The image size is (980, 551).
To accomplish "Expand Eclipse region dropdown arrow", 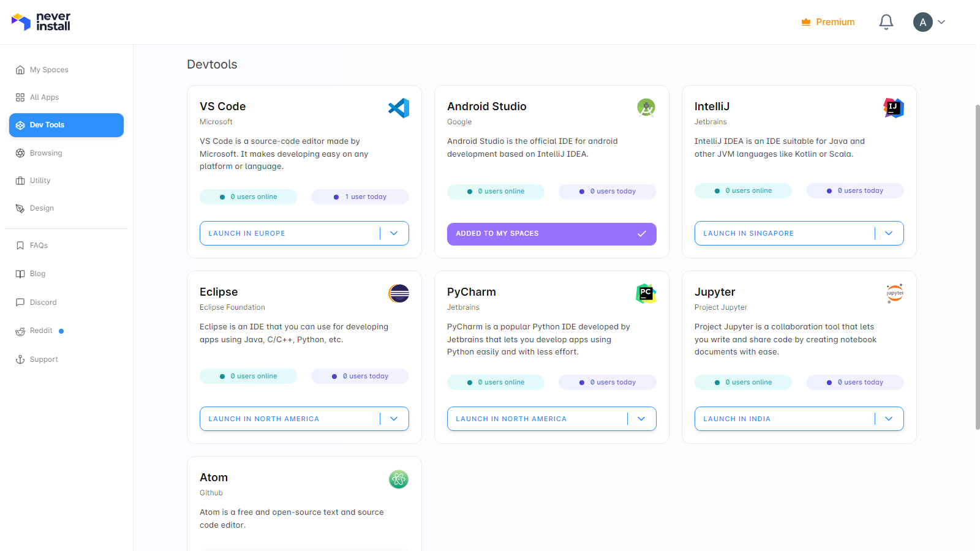I will pos(394,419).
